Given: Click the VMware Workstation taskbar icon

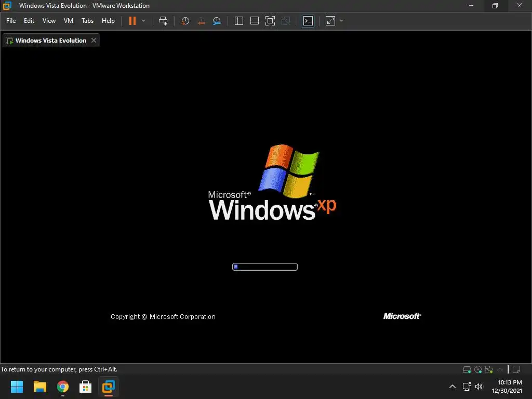Looking at the screenshot, I should point(109,387).
